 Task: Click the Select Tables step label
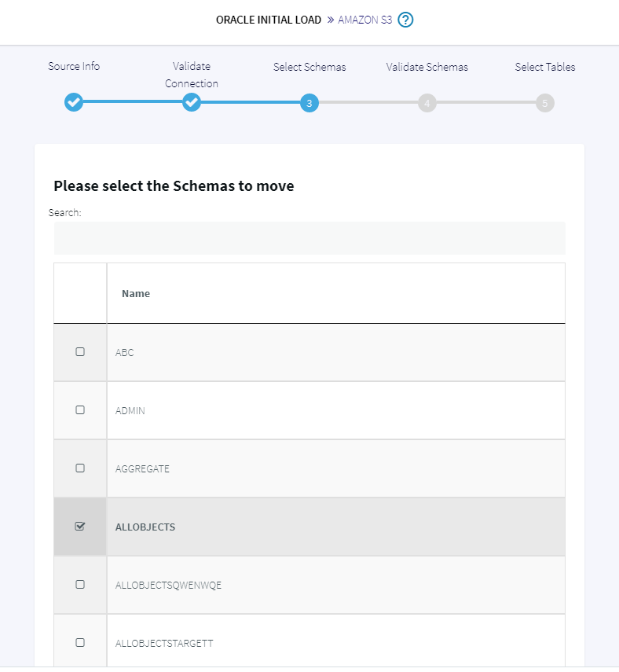[x=545, y=67]
